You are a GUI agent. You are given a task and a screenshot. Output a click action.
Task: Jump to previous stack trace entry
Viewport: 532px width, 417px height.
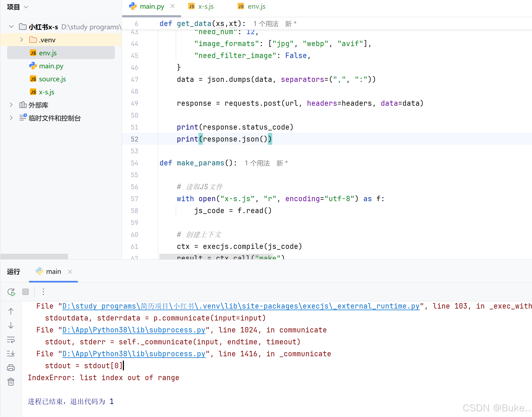click(11, 311)
